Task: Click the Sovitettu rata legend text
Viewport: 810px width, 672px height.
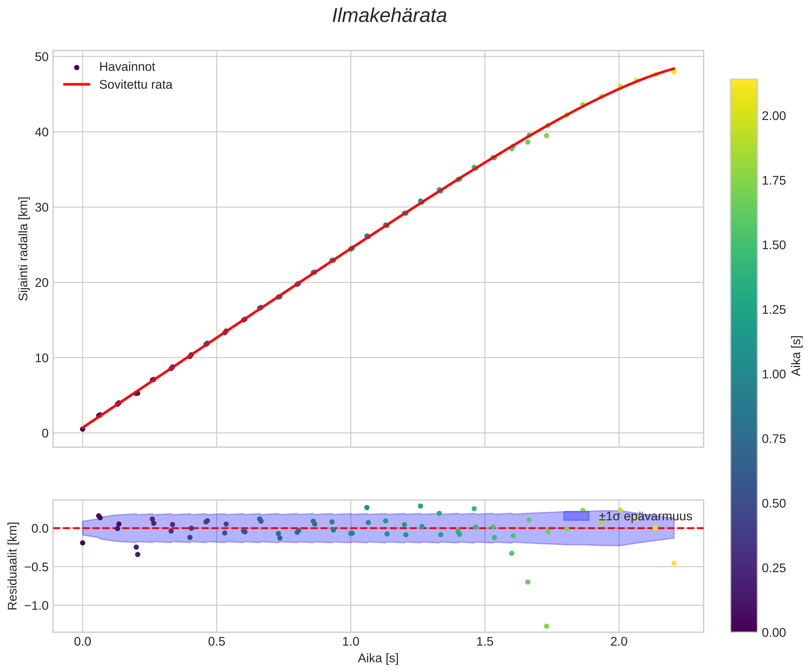Action: coord(135,85)
